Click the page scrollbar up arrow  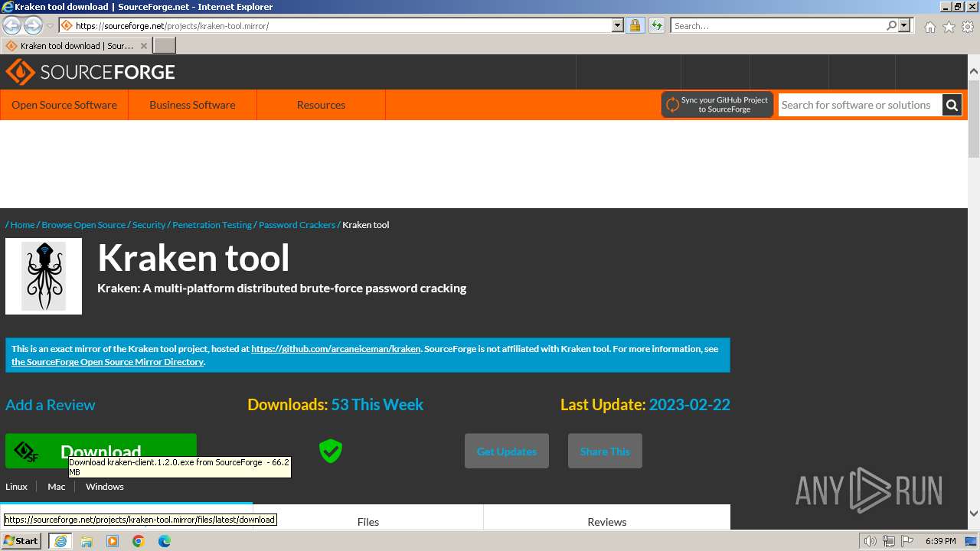click(974, 71)
